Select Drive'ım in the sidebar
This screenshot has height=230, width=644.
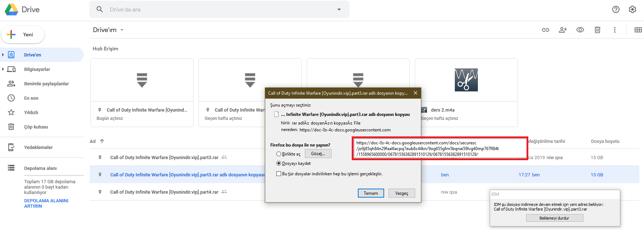tap(42, 55)
